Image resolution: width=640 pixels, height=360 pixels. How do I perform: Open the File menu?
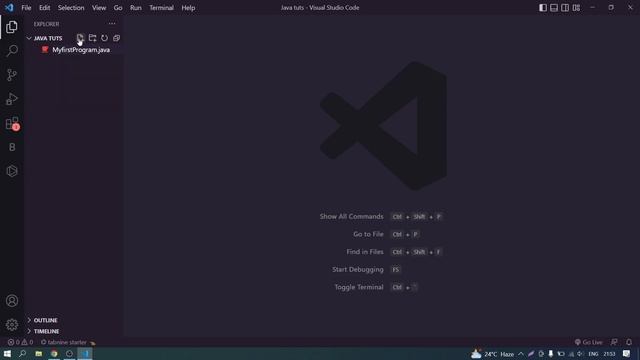pos(26,8)
